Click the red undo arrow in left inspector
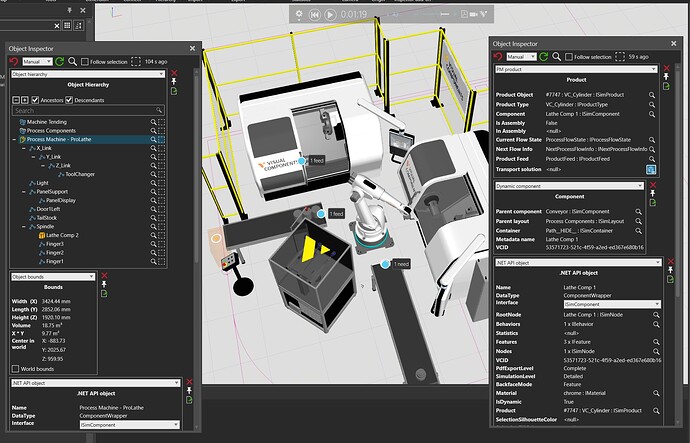This screenshot has height=443, width=690. [15, 61]
